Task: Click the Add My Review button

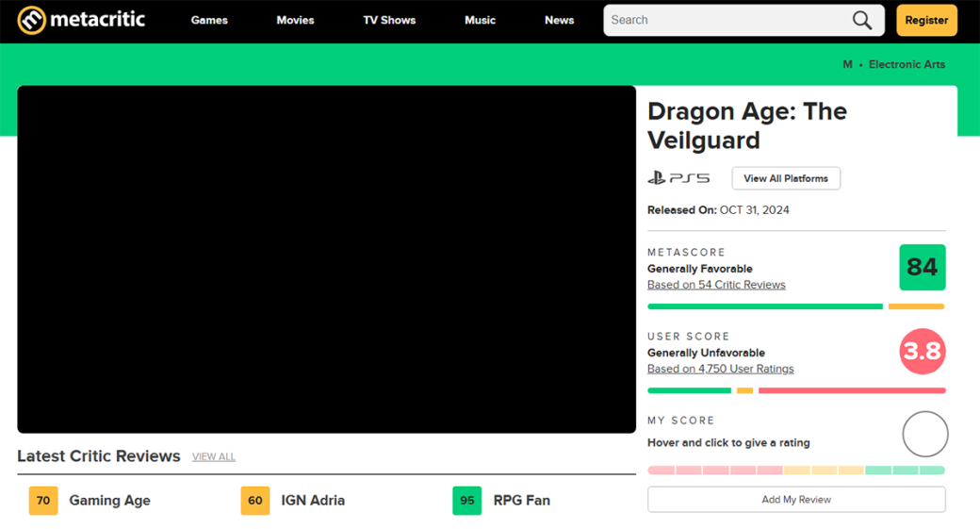Action: tap(796, 500)
